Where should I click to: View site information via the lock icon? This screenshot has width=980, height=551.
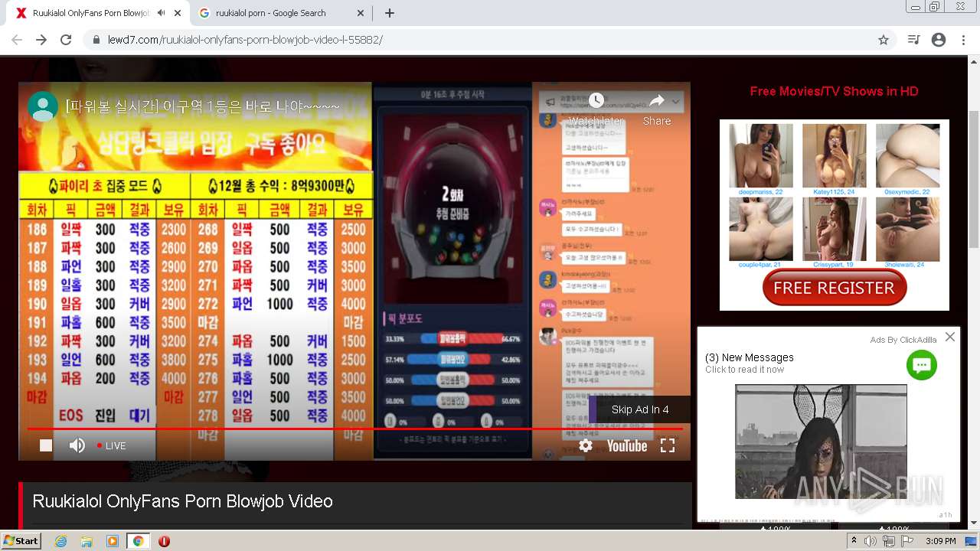[96, 40]
